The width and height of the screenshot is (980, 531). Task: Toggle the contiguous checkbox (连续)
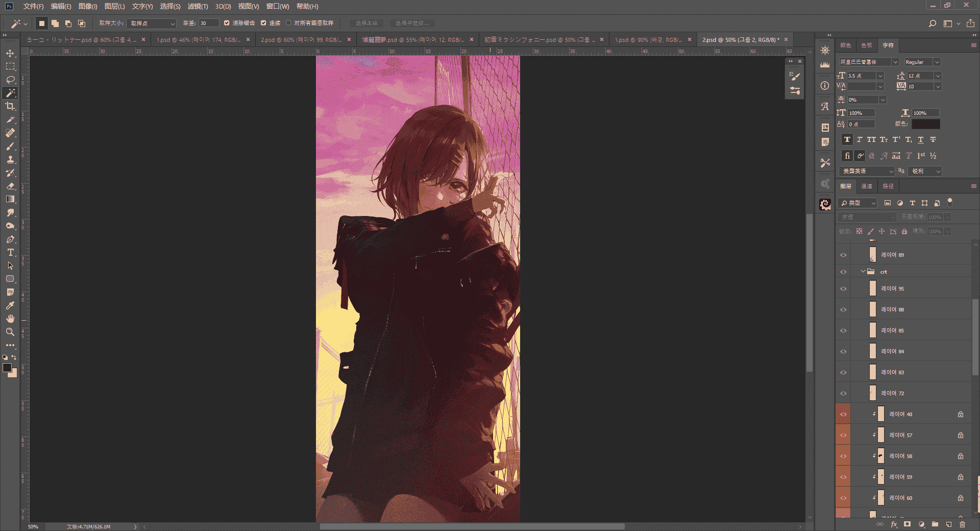263,23
